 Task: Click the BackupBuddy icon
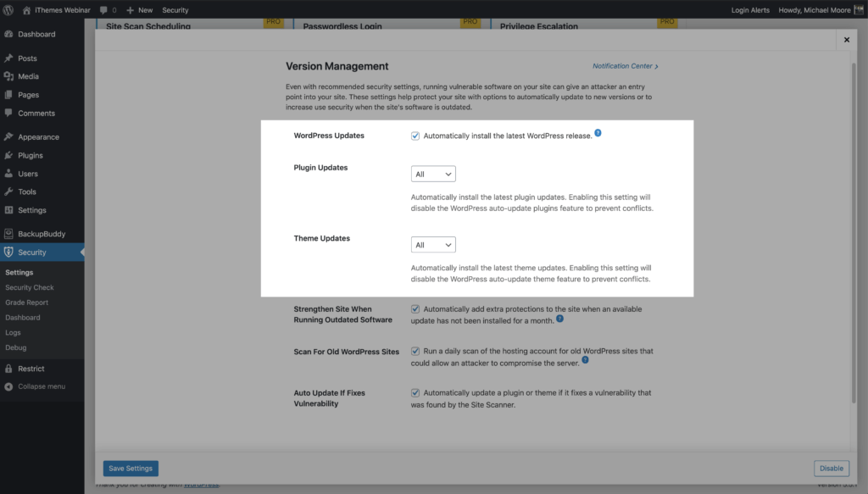(8, 234)
